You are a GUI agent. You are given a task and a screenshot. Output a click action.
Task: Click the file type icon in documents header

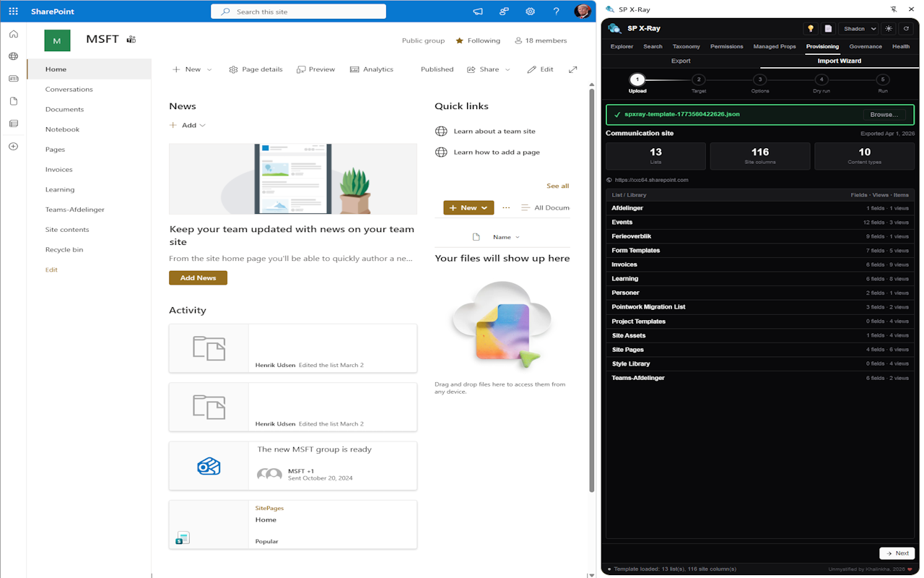click(x=476, y=237)
